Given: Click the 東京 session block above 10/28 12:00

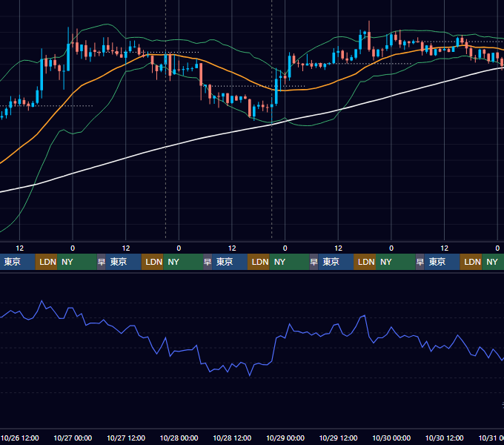Looking at the screenshot, I should click(x=230, y=262).
